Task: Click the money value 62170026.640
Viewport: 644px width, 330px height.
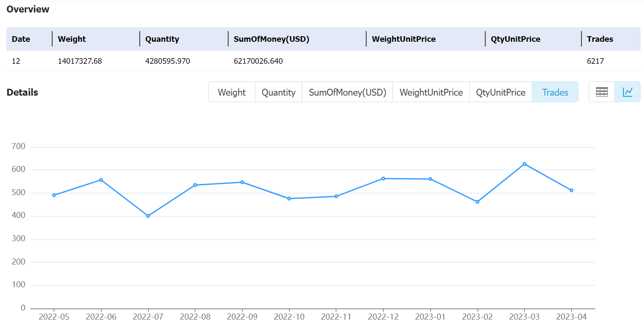Action: [x=258, y=61]
